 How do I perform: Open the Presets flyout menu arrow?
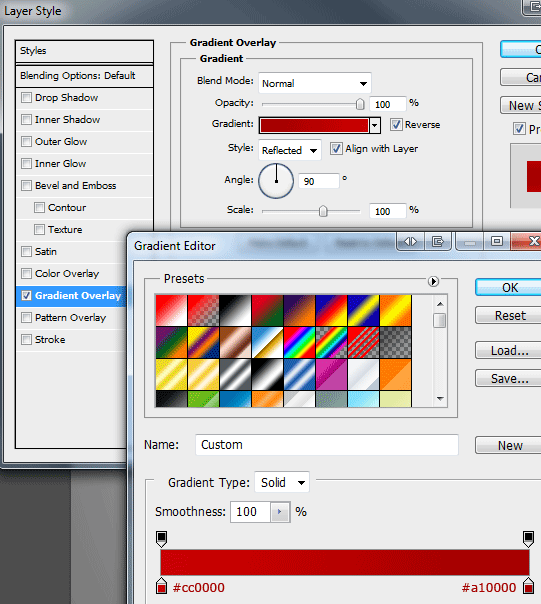[x=433, y=282]
